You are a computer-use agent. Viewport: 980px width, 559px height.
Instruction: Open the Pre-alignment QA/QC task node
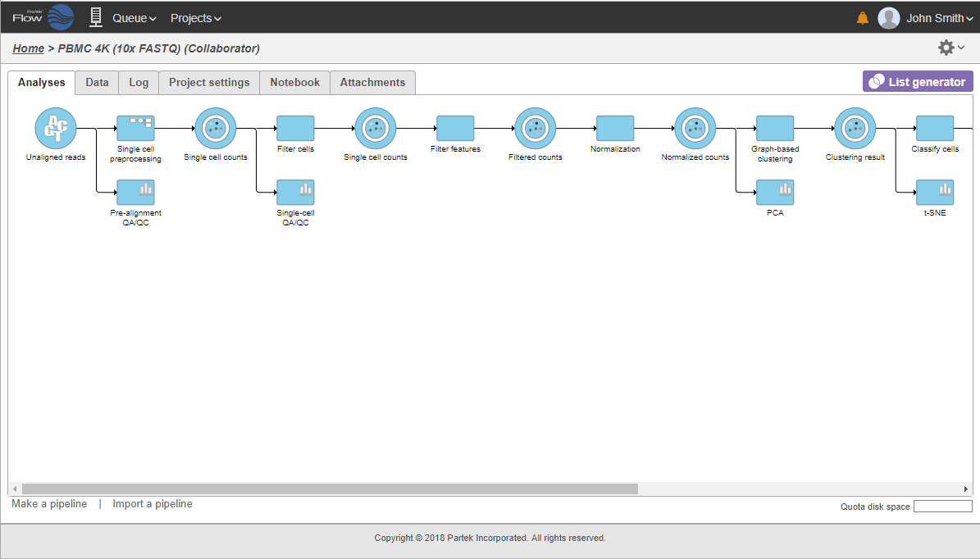(135, 192)
